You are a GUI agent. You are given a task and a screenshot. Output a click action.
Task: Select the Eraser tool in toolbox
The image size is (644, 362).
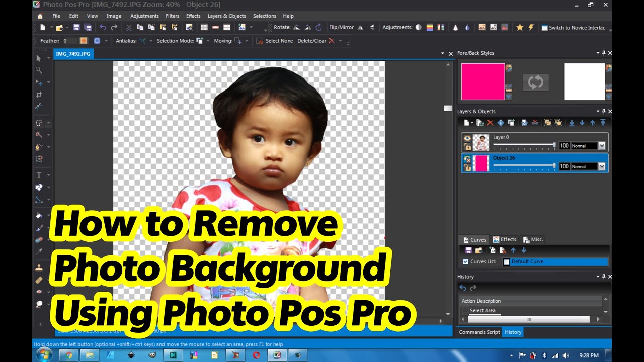pos(39,240)
